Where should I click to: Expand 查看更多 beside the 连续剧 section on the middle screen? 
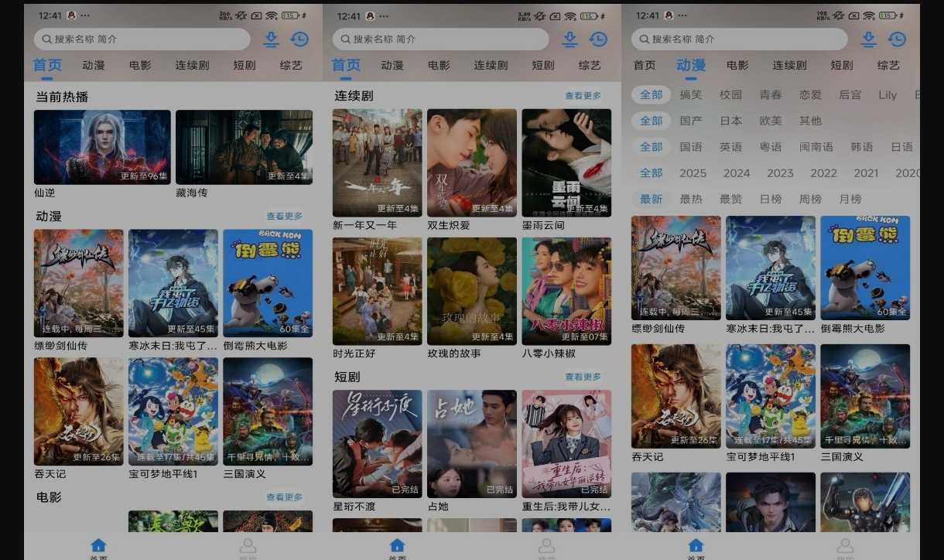click(x=583, y=96)
